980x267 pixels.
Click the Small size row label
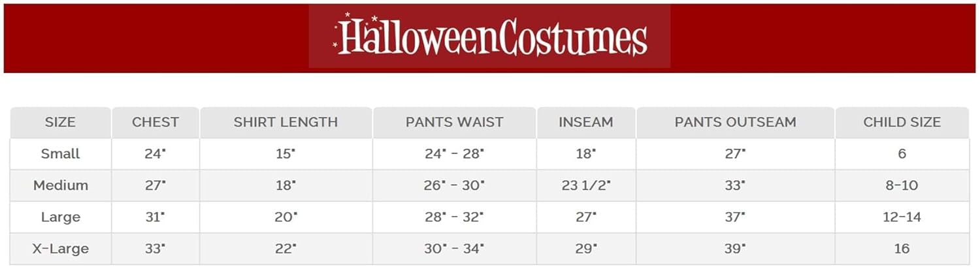[x=60, y=154]
